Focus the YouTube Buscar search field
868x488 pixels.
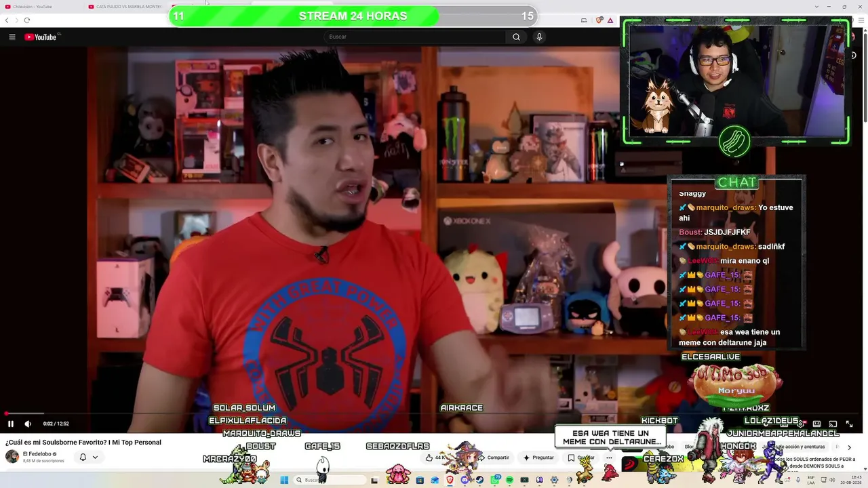pyautogui.click(x=414, y=37)
